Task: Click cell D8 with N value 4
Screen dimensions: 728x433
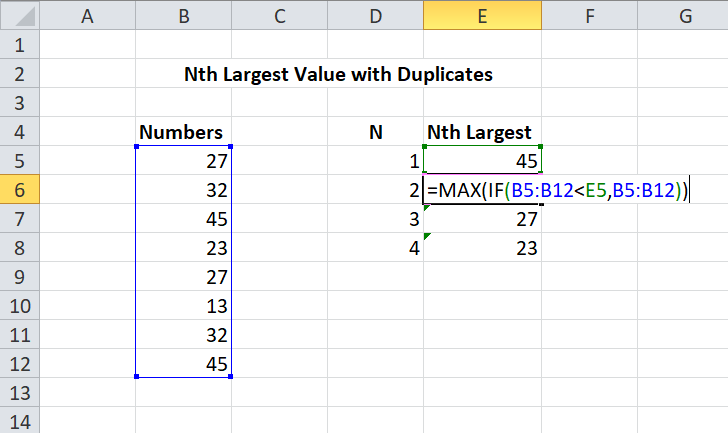Action: (376, 247)
